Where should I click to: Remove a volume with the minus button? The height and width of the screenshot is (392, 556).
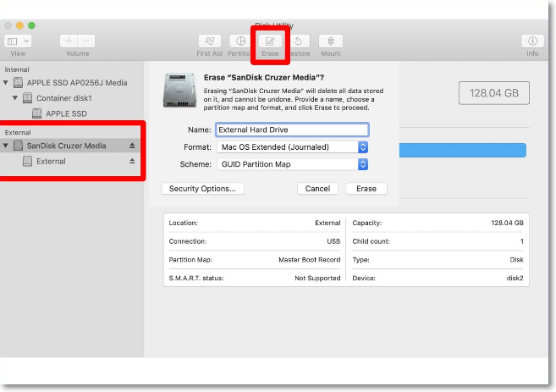pos(86,41)
